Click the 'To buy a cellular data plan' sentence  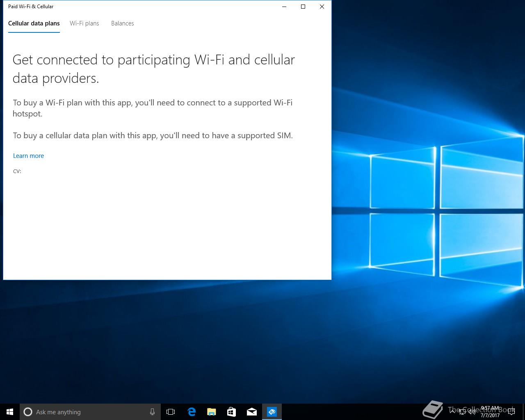coord(153,135)
